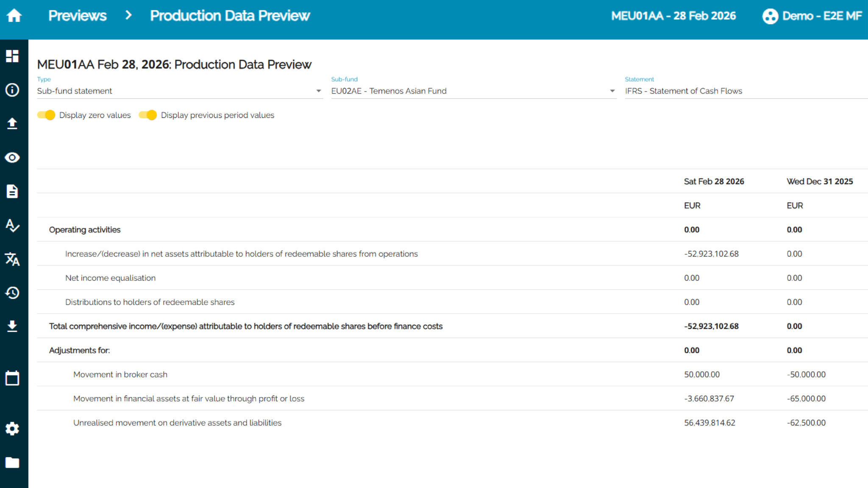Image resolution: width=868 pixels, height=488 pixels.
Task: Click the Sat Feb 28 2026 column header
Action: pos(714,181)
